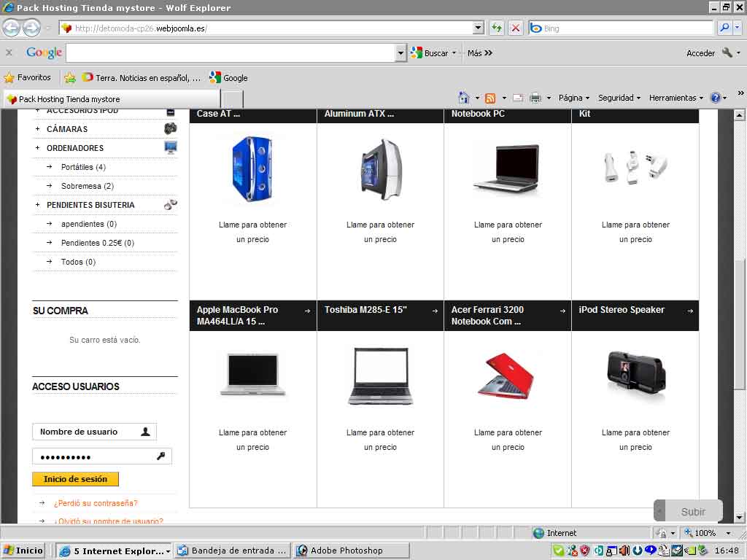Screen dimensions: 747x560
Task: Open Bandeja de entrada in the taskbar
Action: point(233,551)
